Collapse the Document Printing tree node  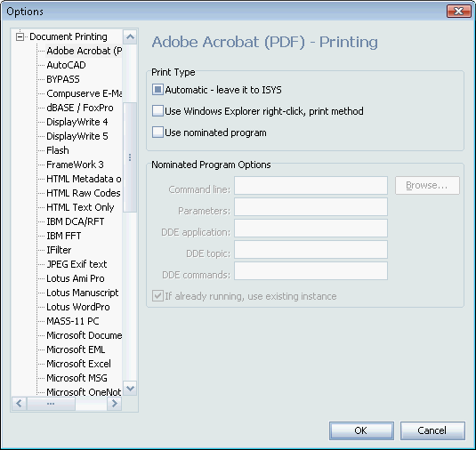(x=20, y=37)
